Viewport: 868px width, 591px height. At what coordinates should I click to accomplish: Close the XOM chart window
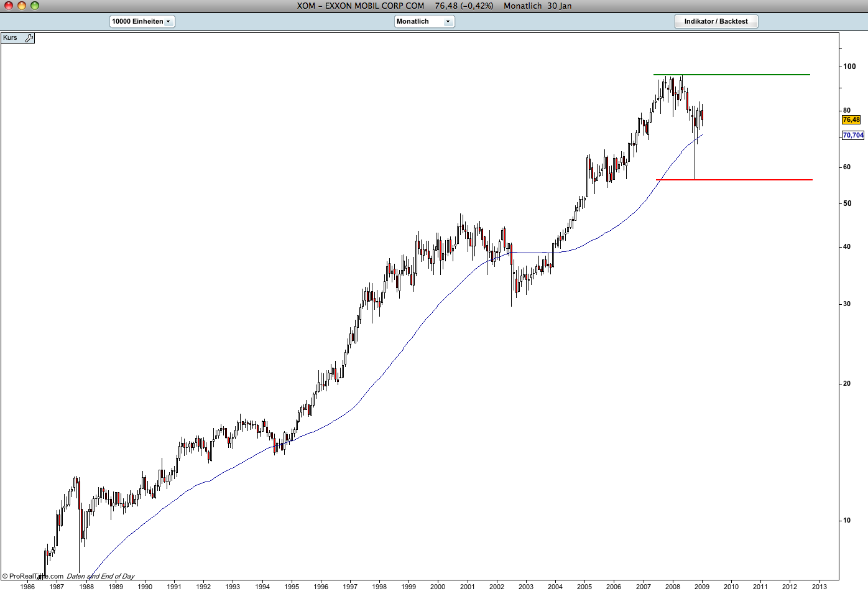(x=9, y=6)
